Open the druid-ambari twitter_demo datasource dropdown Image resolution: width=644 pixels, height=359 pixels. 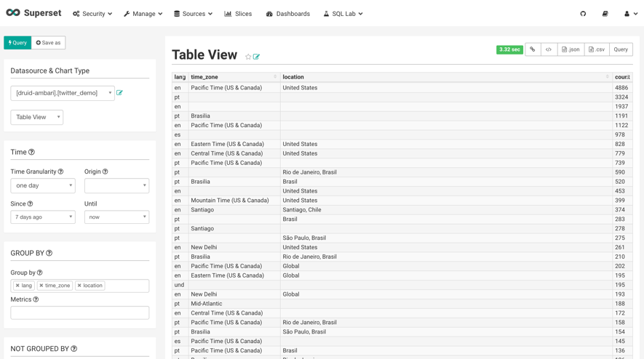pos(63,93)
